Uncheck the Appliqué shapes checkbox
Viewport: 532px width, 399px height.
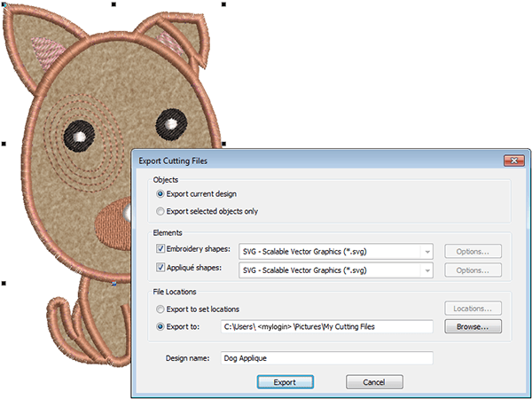point(160,269)
